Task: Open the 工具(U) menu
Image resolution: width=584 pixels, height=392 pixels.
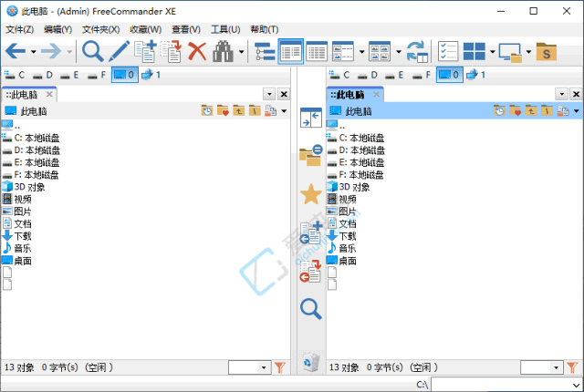Action: (225, 29)
